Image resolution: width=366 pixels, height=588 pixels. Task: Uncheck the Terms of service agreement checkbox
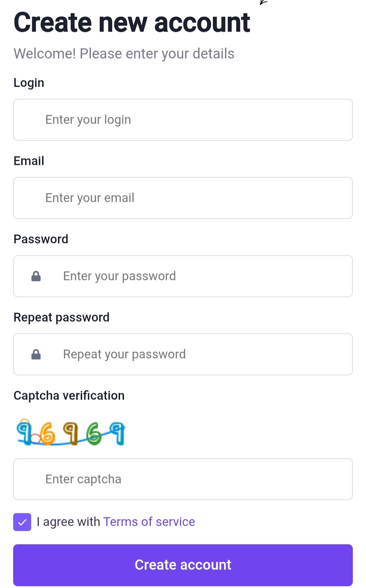(22, 522)
